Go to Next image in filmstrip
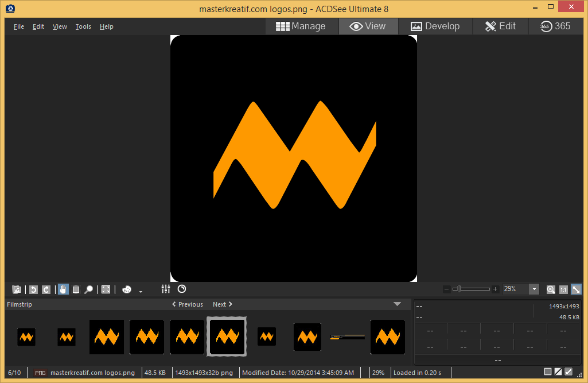Screen dimensions: 588x383 click(223, 304)
